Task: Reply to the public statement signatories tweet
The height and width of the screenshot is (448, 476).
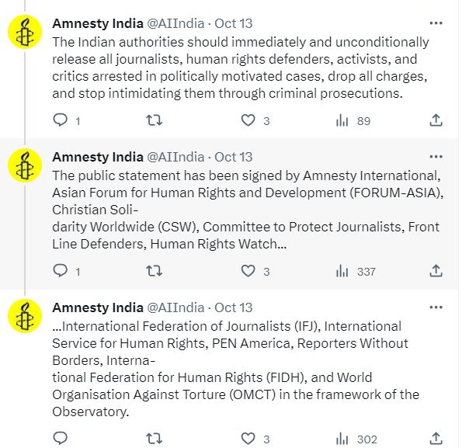Action: [x=60, y=270]
